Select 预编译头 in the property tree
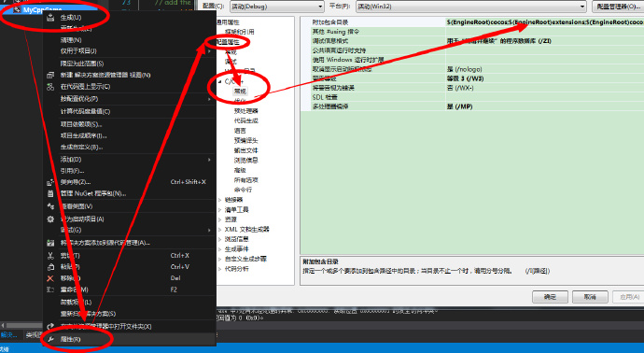Screen dimensions: 644x353 click(246, 140)
